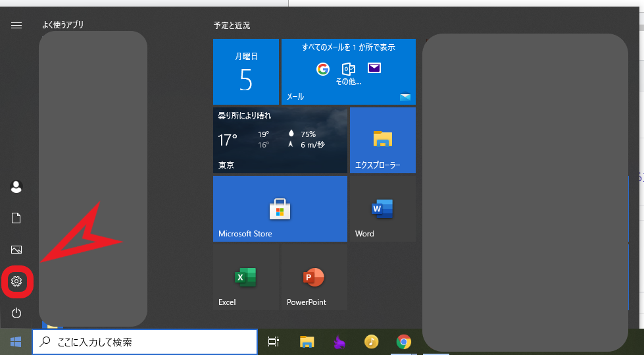The height and width of the screenshot is (355, 644).
Task: Launch Word from its tile
Action: 383,209
